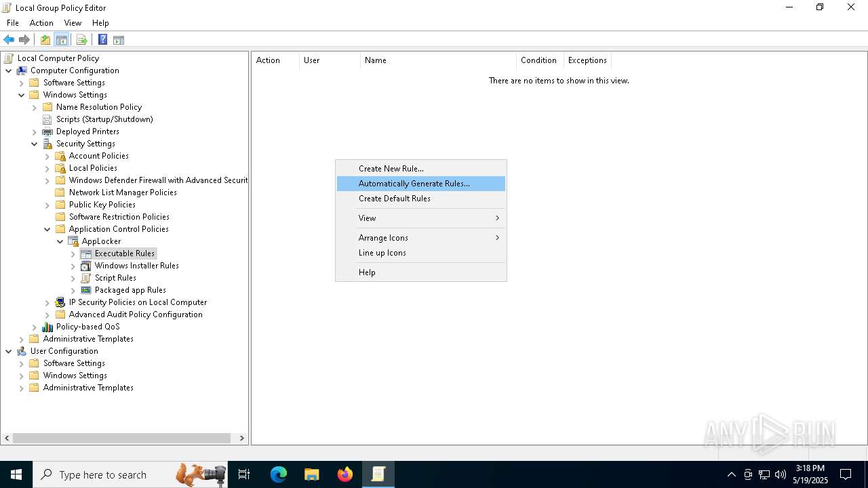Viewport: 868px width, 488px height.
Task: Sort by the Name column header
Action: [438, 60]
